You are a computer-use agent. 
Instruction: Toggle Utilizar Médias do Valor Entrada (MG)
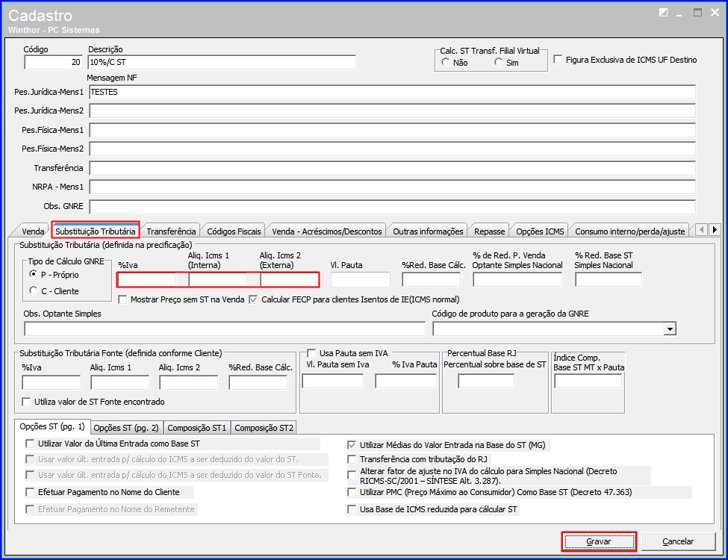pos(352,445)
